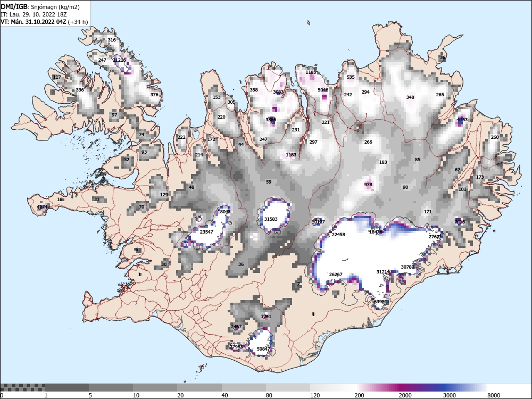The image size is (532, 399).
Task: Click the Vatnajökull value 18476
Action: coord(376,232)
